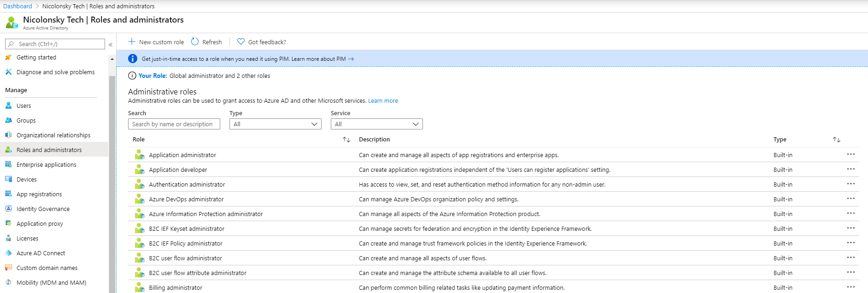Viewport: 868px width, 293px height.
Task: Click the Your Role link text
Action: pyautogui.click(x=153, y=76)
